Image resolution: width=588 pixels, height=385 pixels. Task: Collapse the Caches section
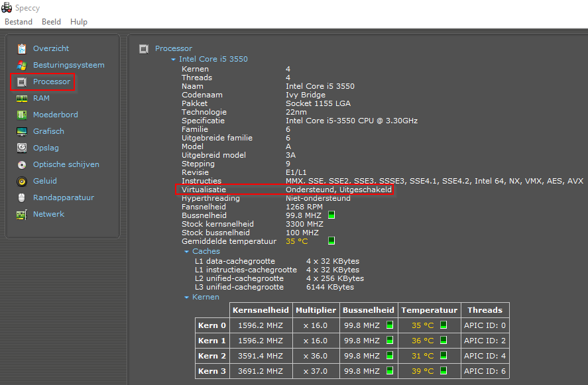coord(186,251)
